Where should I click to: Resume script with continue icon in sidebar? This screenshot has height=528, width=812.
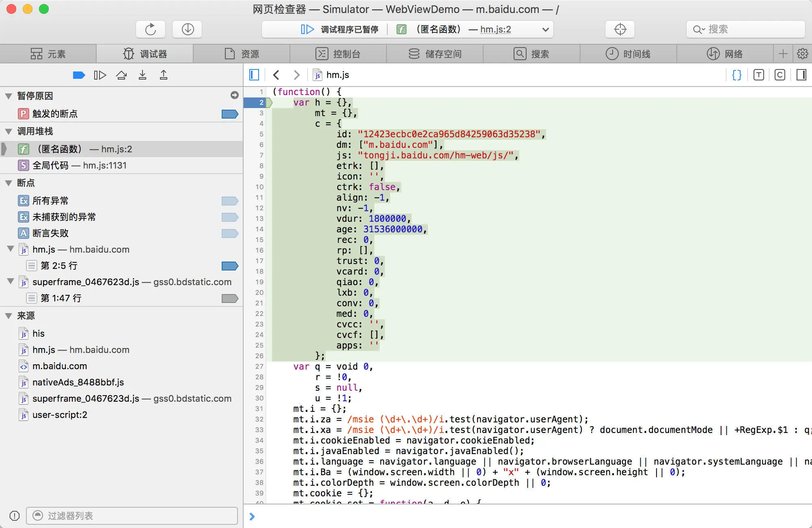click(100, 75)
